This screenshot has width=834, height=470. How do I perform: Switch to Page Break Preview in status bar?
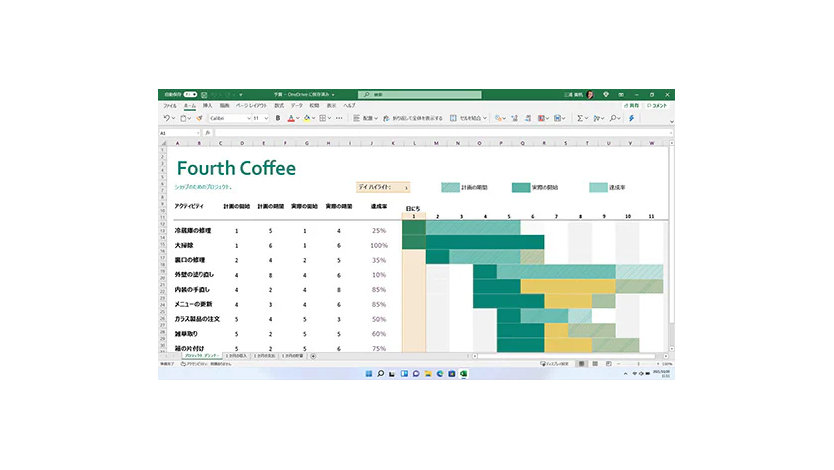[x=608, y=364]
